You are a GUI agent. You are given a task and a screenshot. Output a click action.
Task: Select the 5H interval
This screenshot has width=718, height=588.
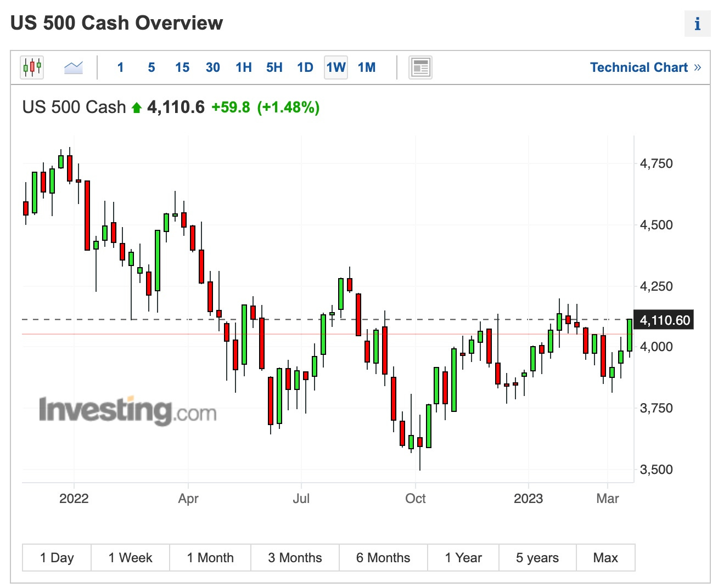pos(274,67)
